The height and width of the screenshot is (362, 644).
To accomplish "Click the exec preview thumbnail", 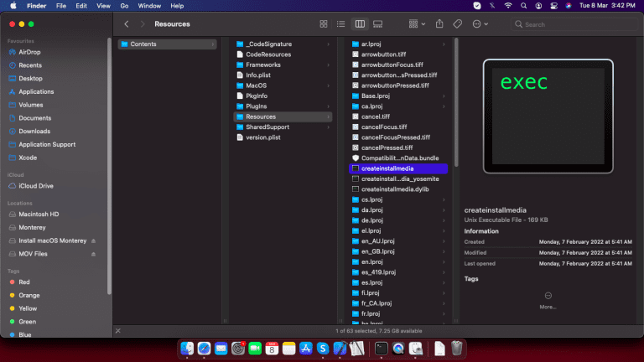I will tap(548, 116).
